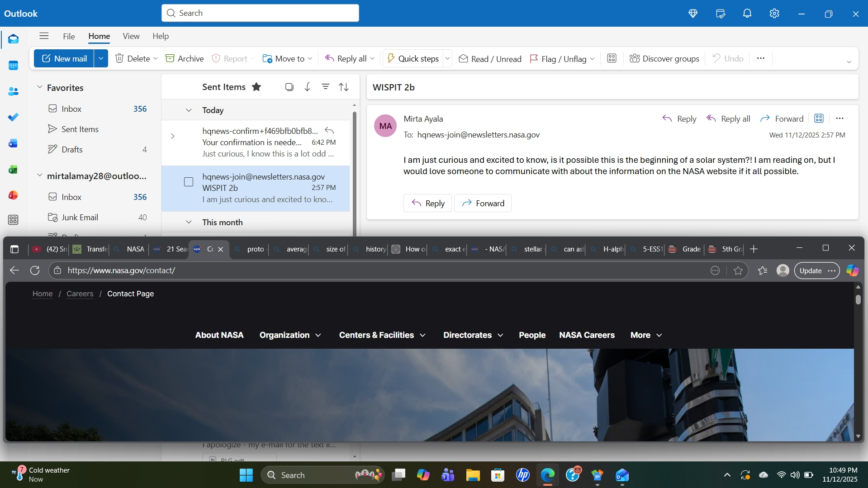Open the To Do checkmark icon

pyautogui.click(x=13, y=117)
